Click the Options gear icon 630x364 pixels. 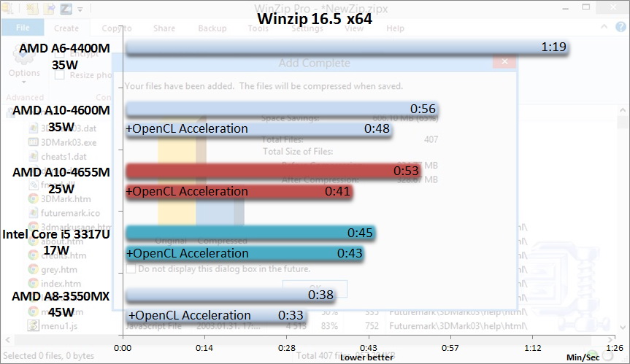23,55
